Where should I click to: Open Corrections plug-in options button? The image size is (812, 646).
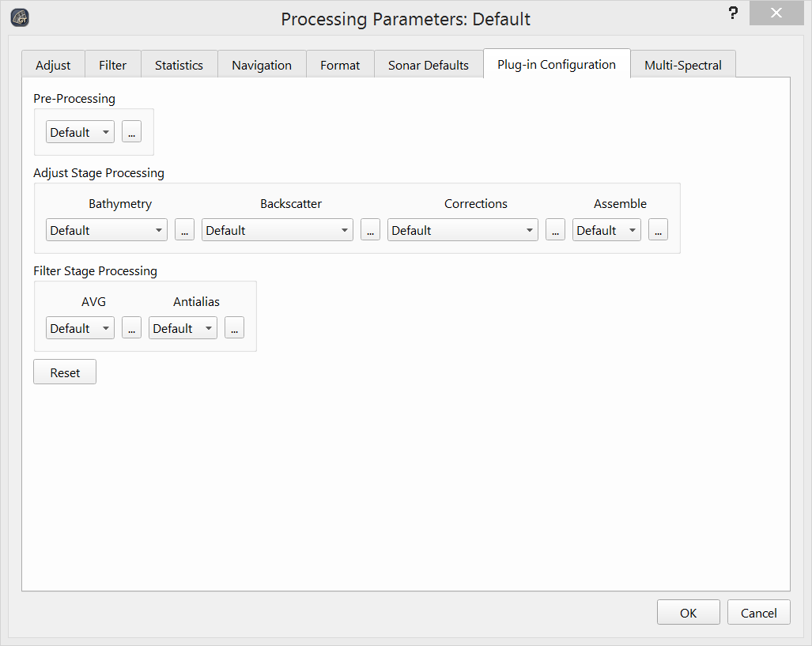555,230
